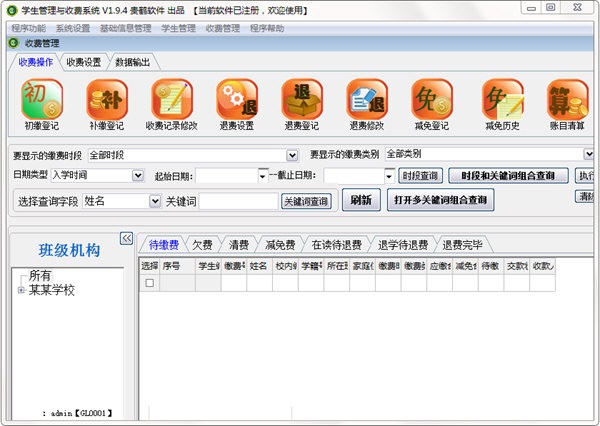Select the 在读待退费 tab

[x=337, y=245]
